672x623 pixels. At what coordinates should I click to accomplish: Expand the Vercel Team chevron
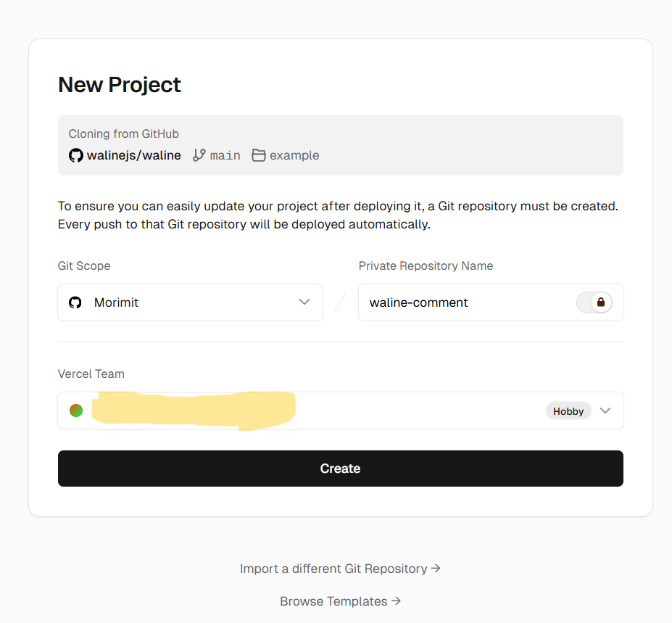click(605, 411)
